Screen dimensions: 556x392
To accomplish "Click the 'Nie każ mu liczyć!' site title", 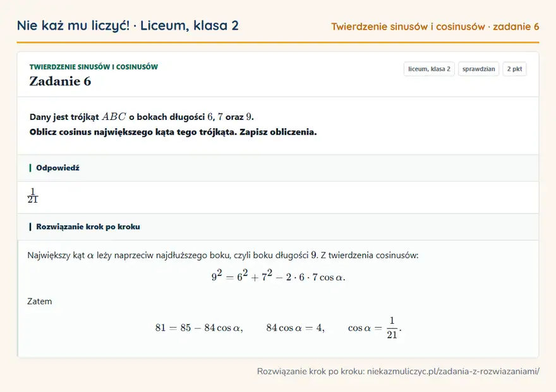I will pyautogui.click(x=73, y=25).
